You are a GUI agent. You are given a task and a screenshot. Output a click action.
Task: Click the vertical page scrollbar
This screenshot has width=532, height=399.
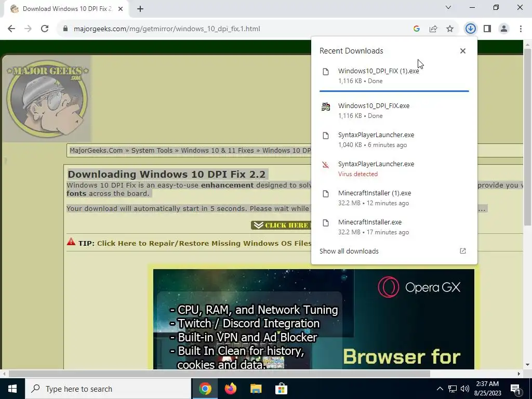(x=527, y=137)
